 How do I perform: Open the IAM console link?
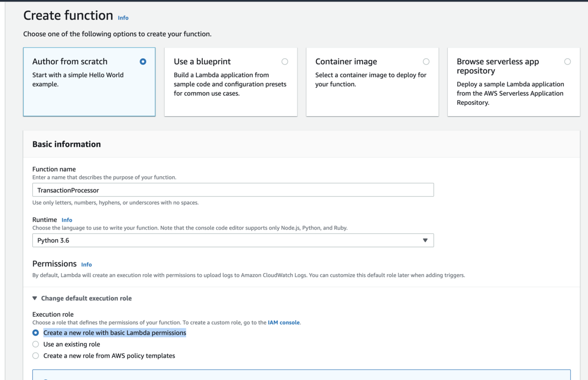[x=284, y=323]
